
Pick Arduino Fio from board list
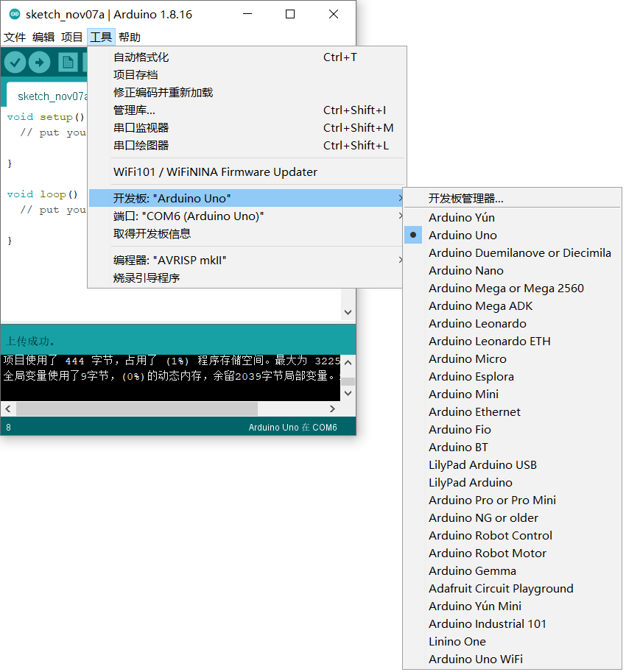pos(513,429)
